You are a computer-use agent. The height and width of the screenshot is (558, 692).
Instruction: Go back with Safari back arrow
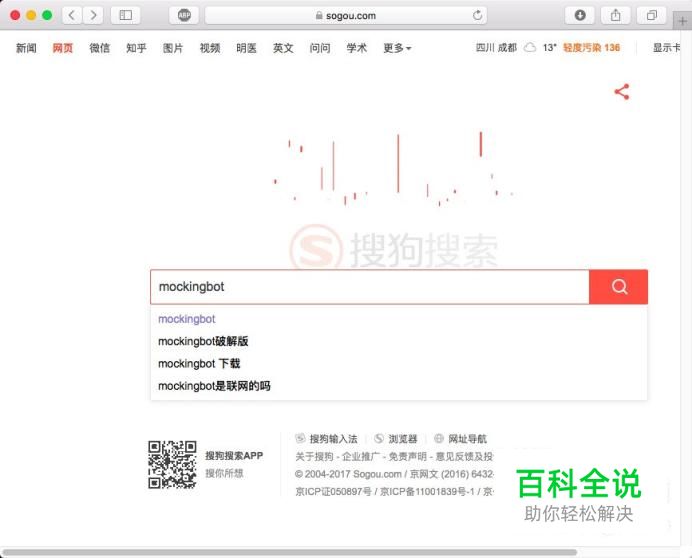click(72, 15)
